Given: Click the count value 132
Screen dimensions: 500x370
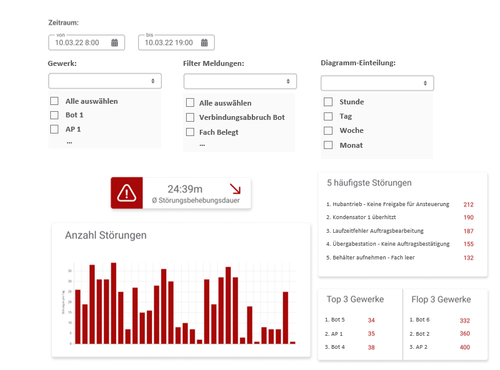Looking at the screenshot, I should click(x=468, y=258).
